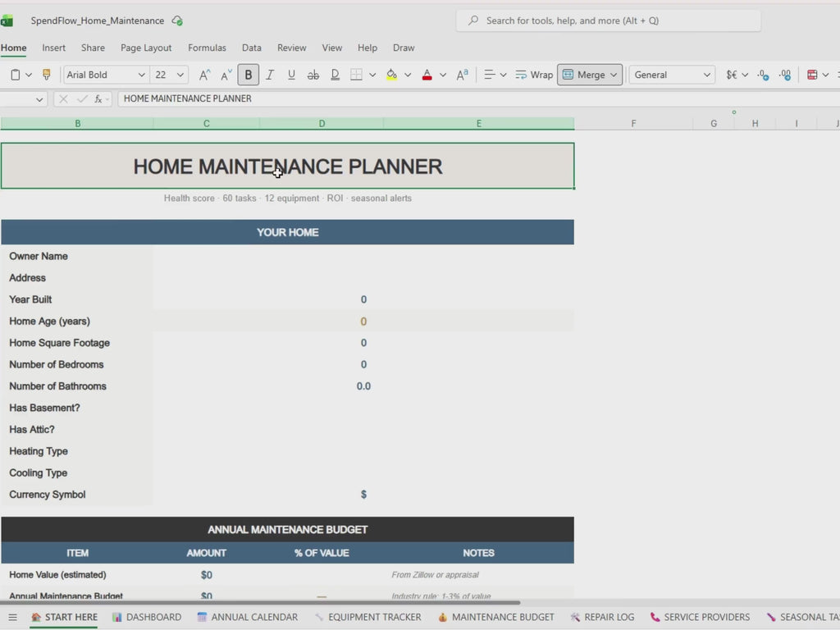
Task: Open the Data ribbon tab
Action: (x=251, y=48)
